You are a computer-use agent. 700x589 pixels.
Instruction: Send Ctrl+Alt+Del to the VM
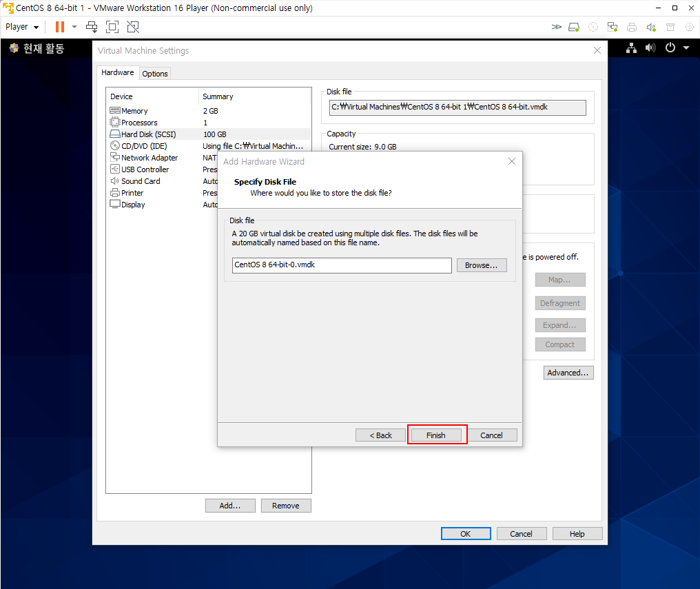tap(92, 27)
